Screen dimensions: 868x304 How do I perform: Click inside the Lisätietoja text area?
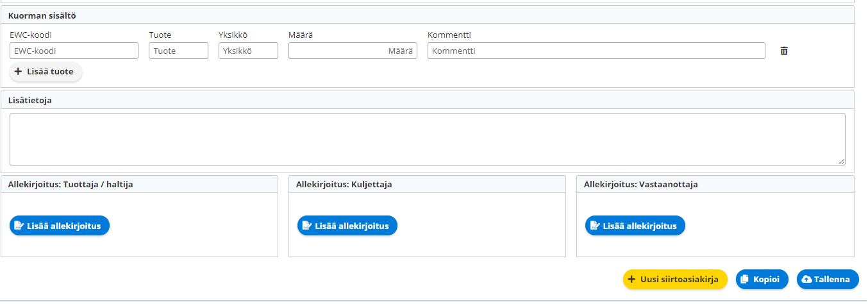coord(427,139)
